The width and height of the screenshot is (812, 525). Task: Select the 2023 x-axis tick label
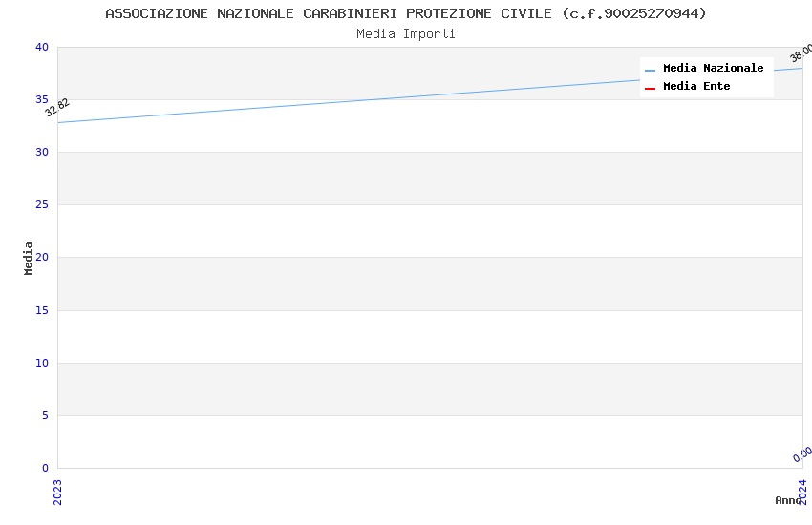point(57,492)
